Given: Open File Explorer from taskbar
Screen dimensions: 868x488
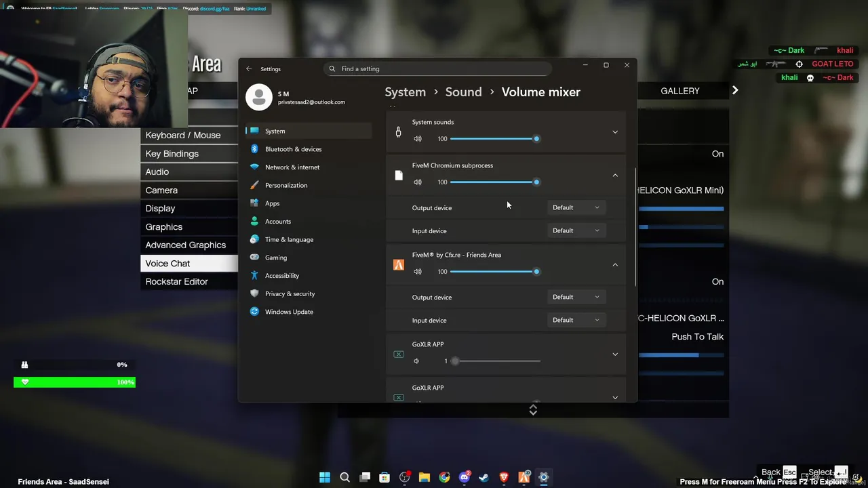Looking at the screenshot, I should [425, 477].
